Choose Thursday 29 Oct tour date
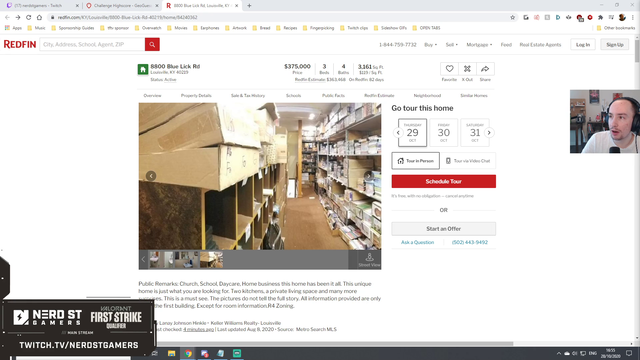Screen dimensions: 640x360 [412, 133]
